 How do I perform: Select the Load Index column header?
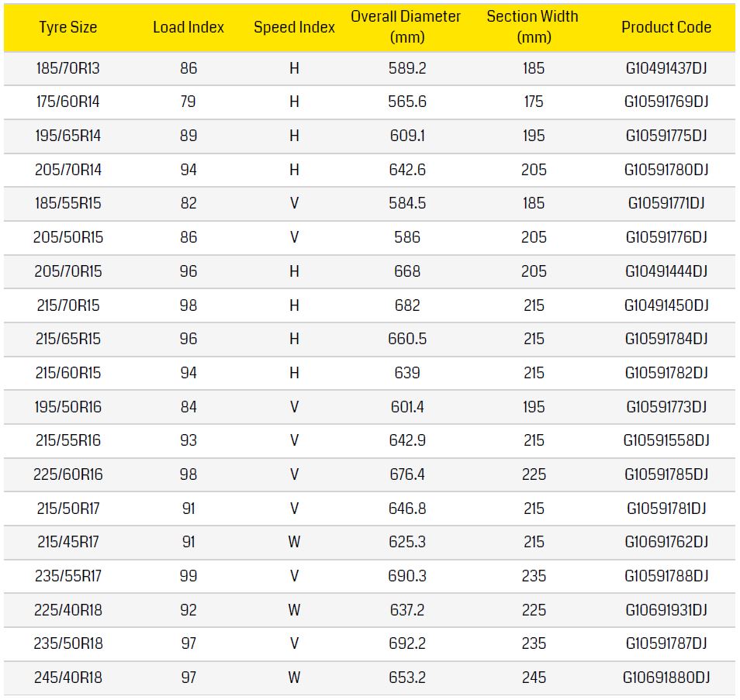(x=188, y=27)
